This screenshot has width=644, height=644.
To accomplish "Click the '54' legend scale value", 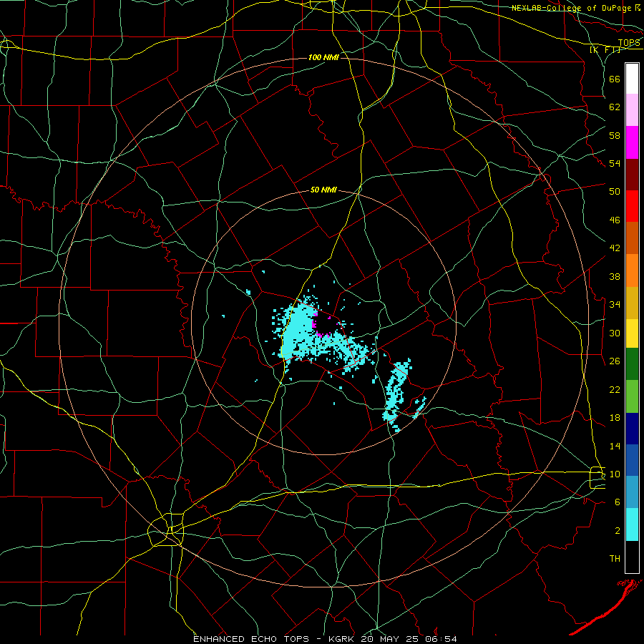I will tap(615, 164).
